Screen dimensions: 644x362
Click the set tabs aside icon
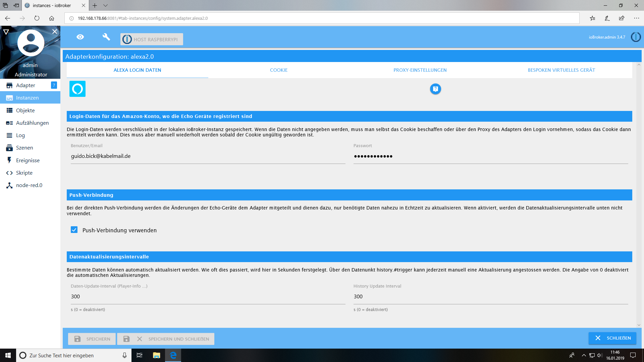click(x=16, y=5)
